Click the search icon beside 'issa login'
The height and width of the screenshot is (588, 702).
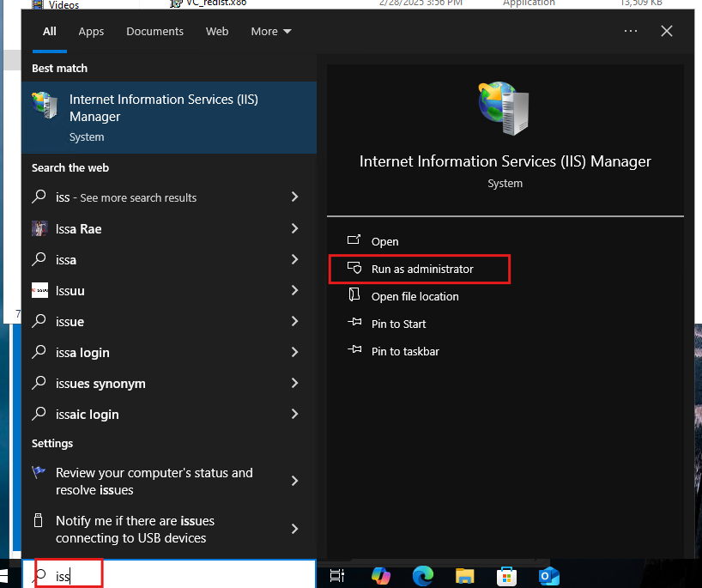39,352
